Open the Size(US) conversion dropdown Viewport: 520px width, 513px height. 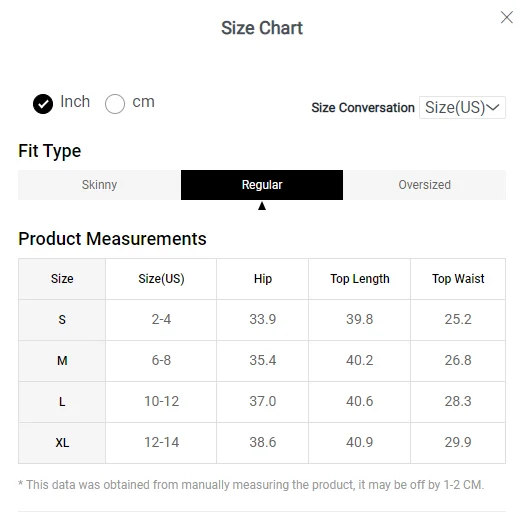[462, 107]
